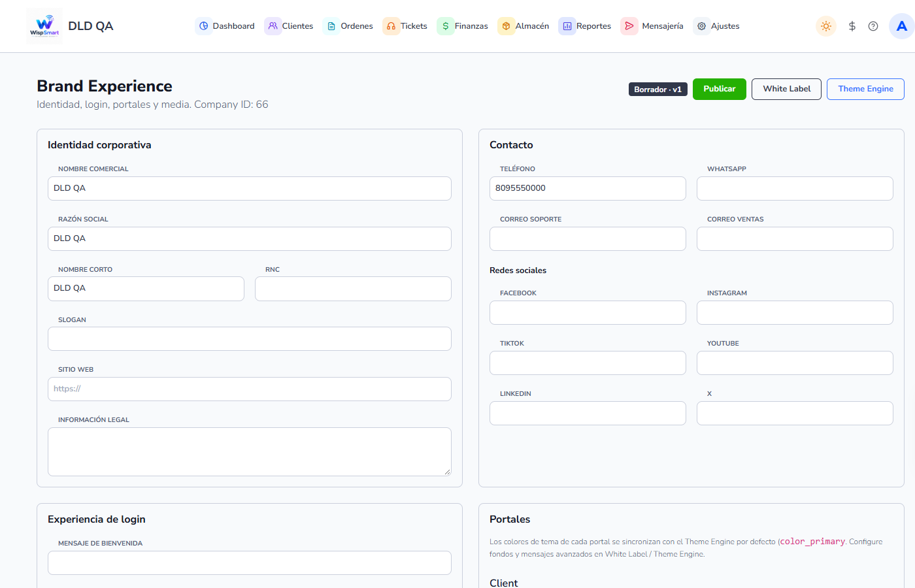Screen dimensions: 915x588
Task: Click the Información Legal textarea
Action: (x=250, y=451)
